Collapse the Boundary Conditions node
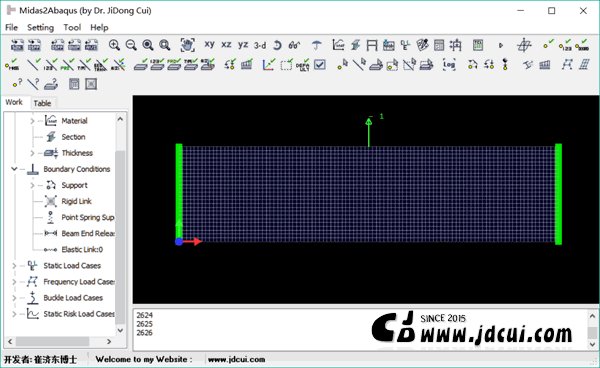 [14, 169]
